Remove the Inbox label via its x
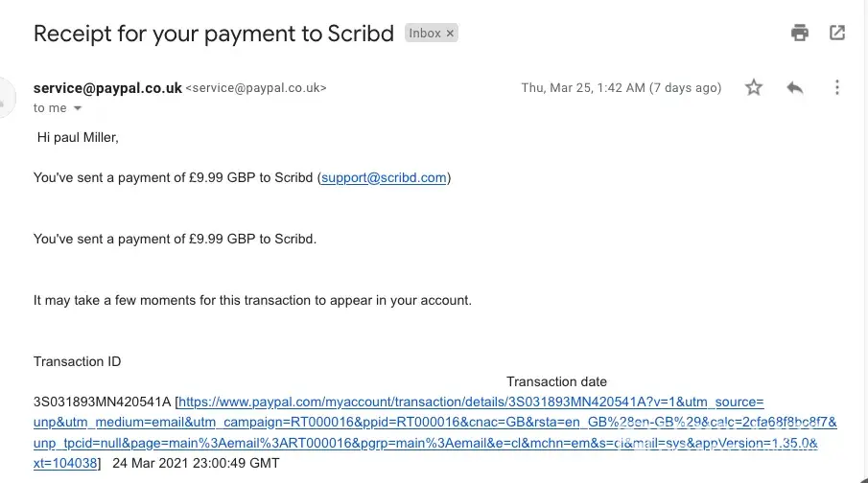 [450, 34]
